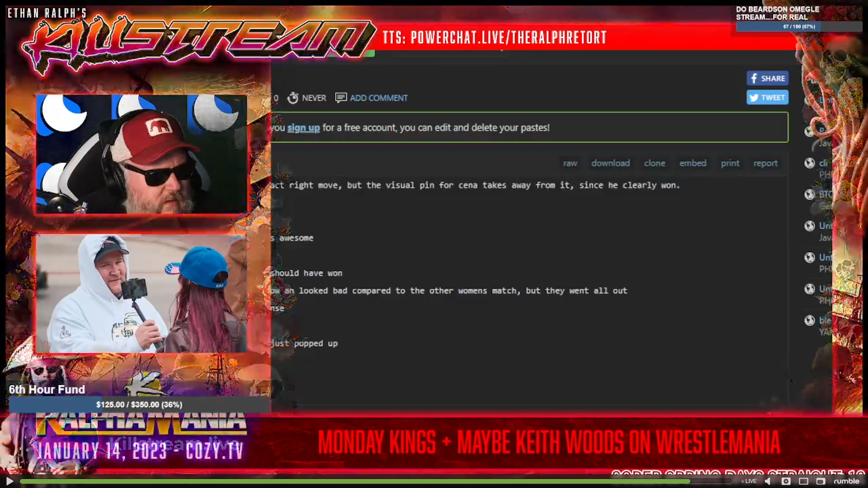The height and width of the screenshot is (488, 868).
Task: Click the paste line mentioning cena
Action: pyautogui.click(x=475, y=185)
